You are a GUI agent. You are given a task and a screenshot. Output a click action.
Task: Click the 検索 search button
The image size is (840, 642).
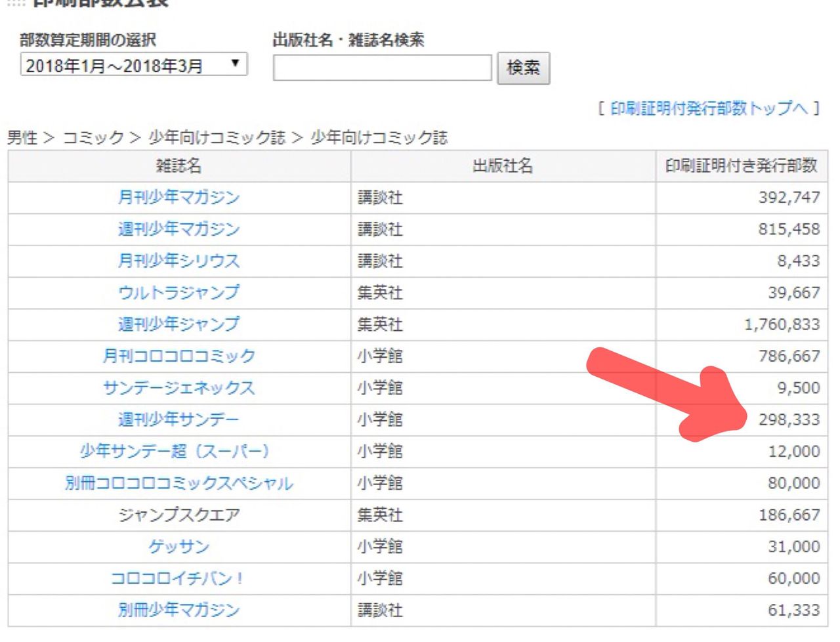pos(523,68)
